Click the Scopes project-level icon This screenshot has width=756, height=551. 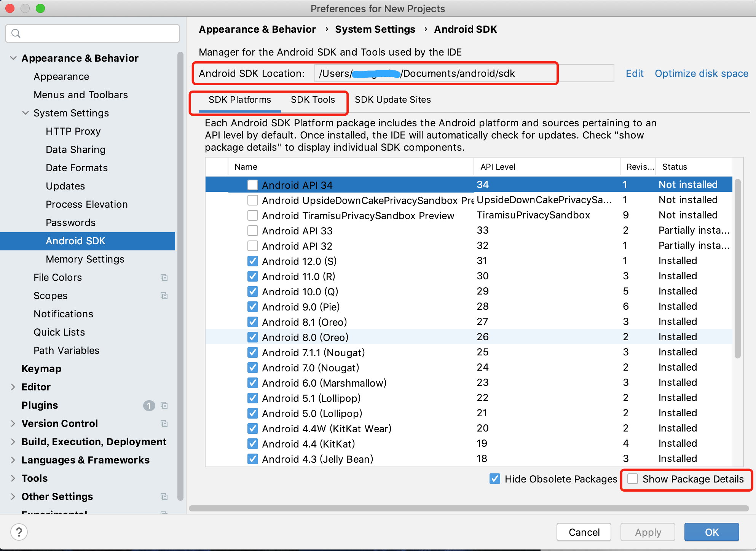(x=164, y=296)
